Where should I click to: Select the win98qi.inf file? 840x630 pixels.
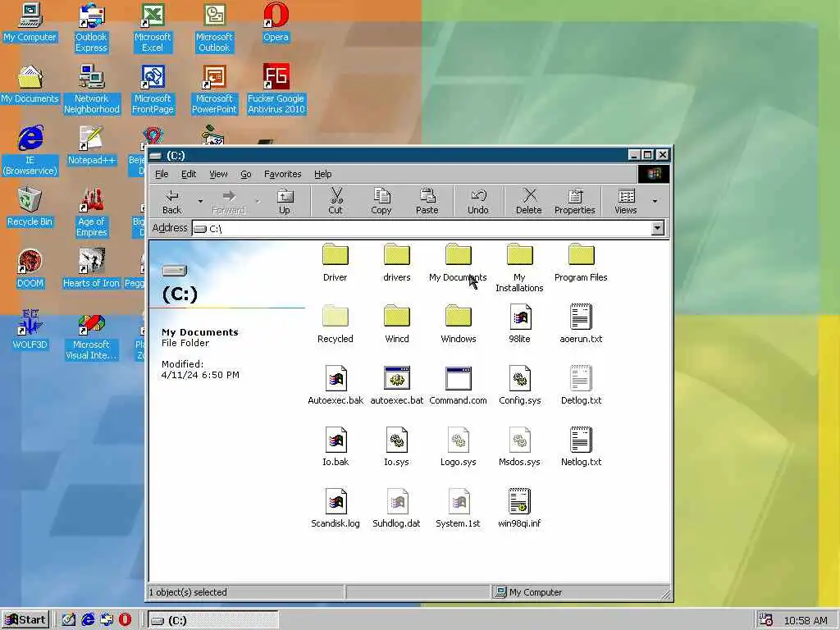(519, 509)
